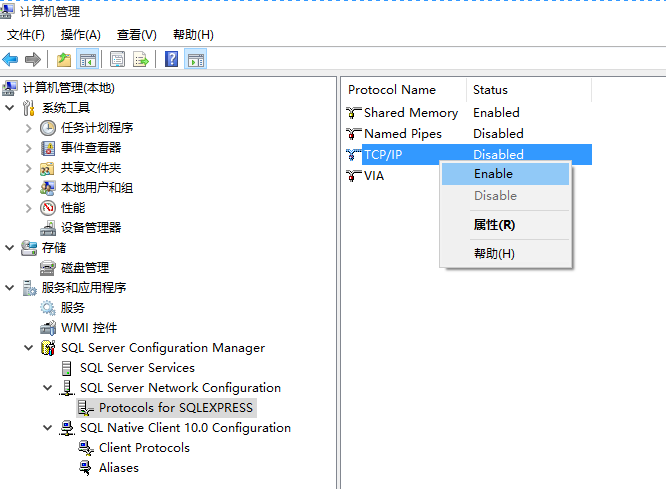666x489 pixels.
Task: Expand the 本地用户和组 node
Action: pyautogui.click(x=28, y=188)
